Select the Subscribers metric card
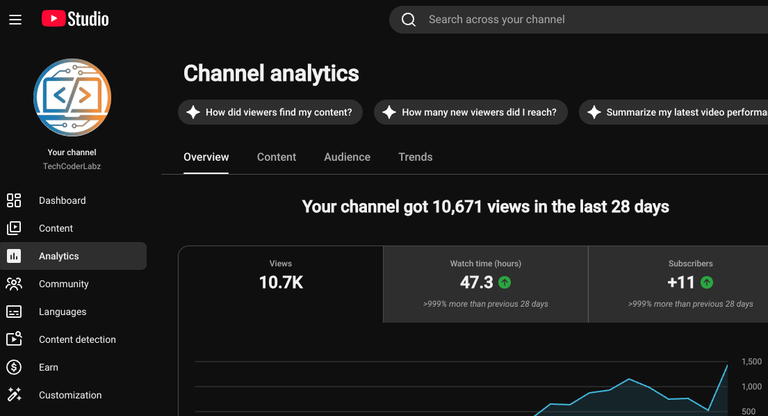 tap(678, 284)
